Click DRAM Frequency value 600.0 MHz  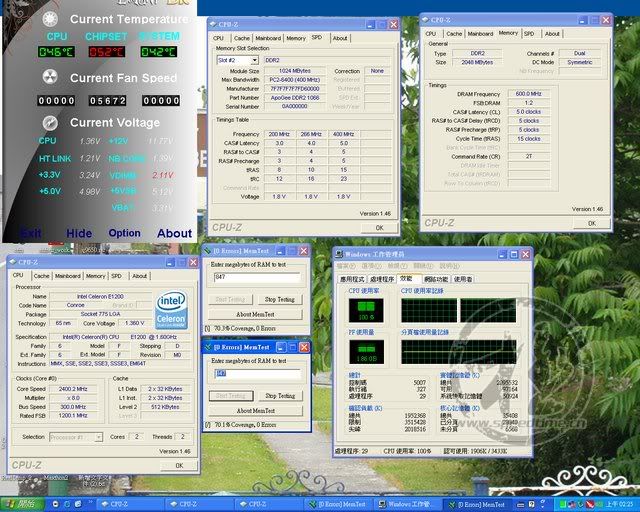pos(529,94)
